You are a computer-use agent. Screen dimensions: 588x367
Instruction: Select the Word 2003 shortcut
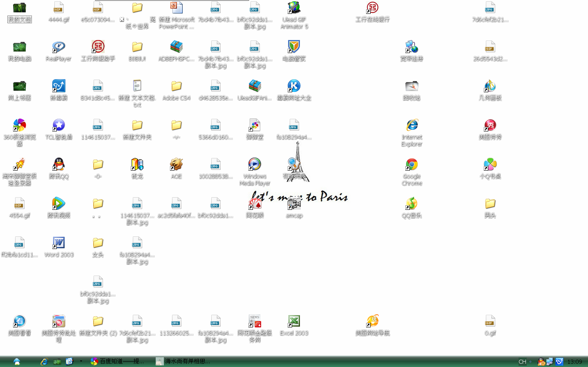tap(59, 243)
